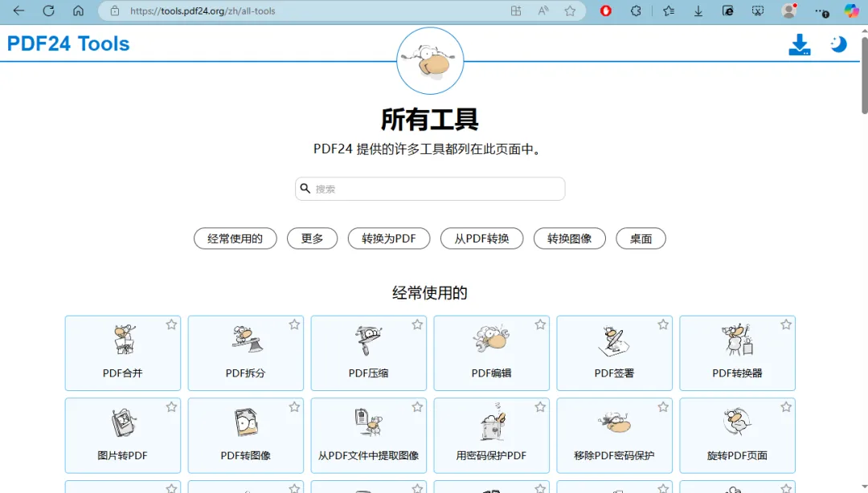Open the browser profile avatar
Screen dimensions: 868x493
point(789,10)
